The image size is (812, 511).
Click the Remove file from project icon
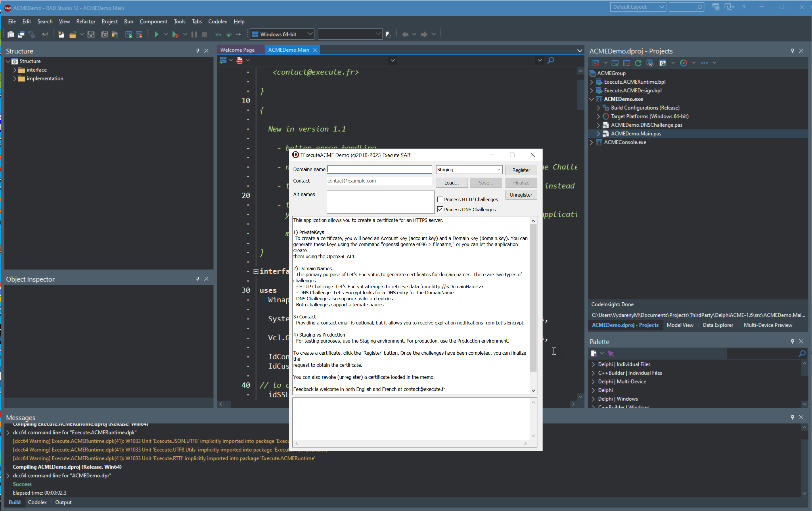[139, 34]
